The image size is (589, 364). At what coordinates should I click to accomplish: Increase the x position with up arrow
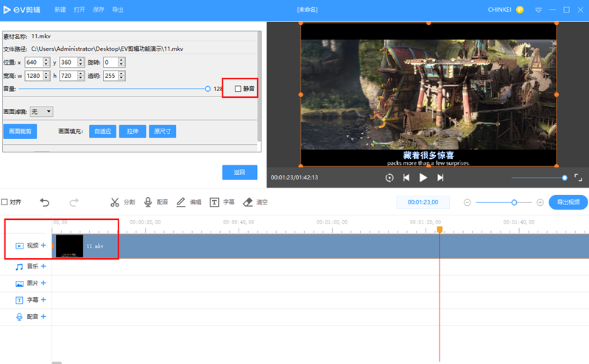coord(46,60)
